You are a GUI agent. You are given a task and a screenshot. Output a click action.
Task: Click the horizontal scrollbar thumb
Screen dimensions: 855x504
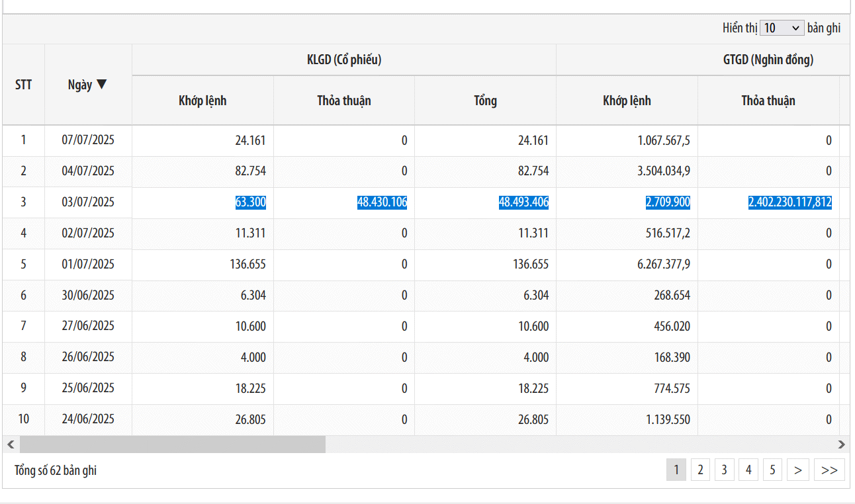[172, 444]
